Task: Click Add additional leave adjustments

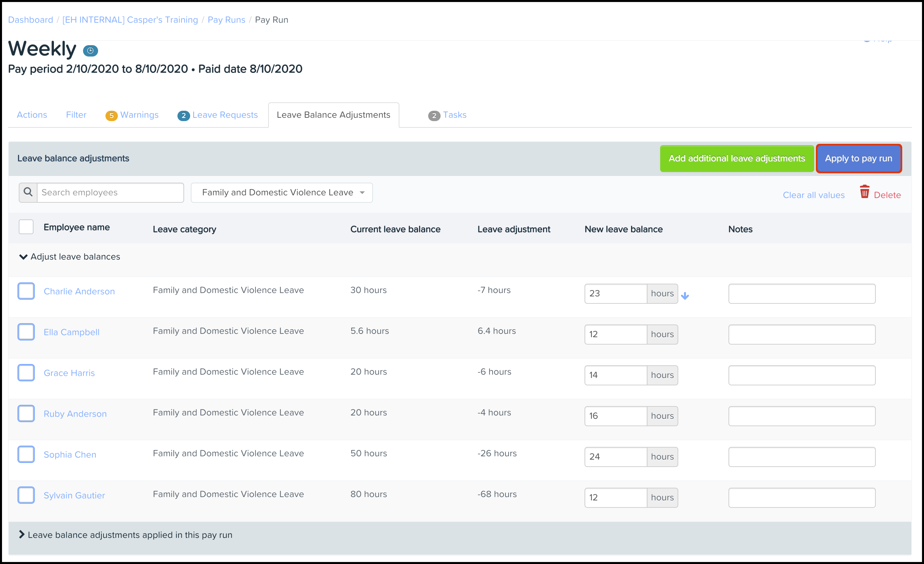Action: pyautogui.click(x=737, y=159)
